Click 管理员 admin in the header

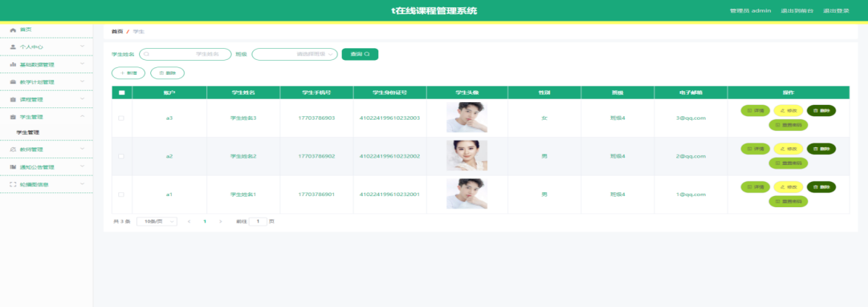(750, 10)
